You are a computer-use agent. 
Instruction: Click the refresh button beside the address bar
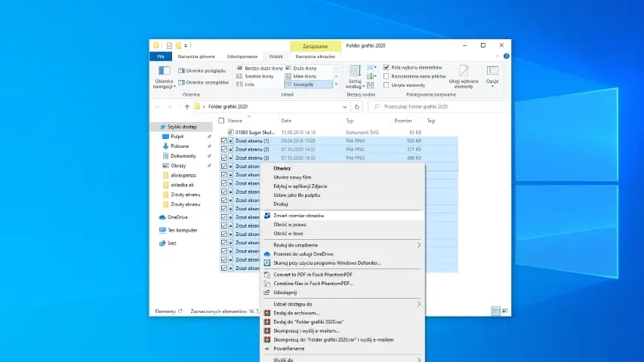357,106
